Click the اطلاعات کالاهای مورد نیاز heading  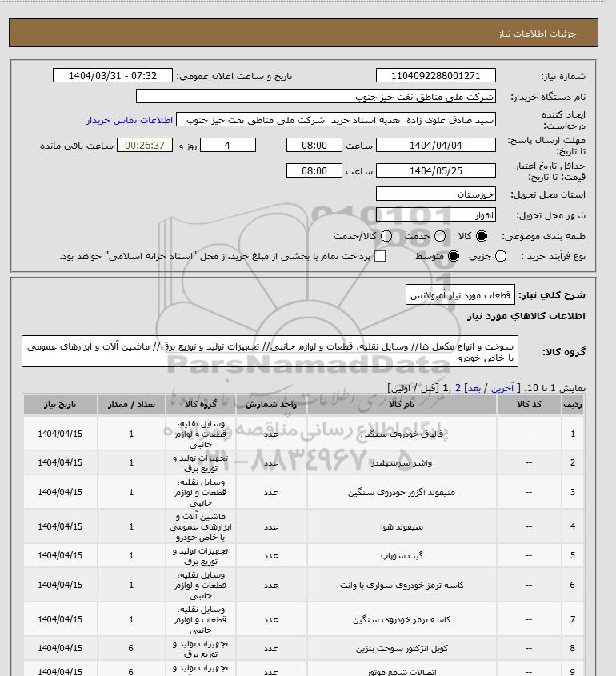tap(526, 316)
